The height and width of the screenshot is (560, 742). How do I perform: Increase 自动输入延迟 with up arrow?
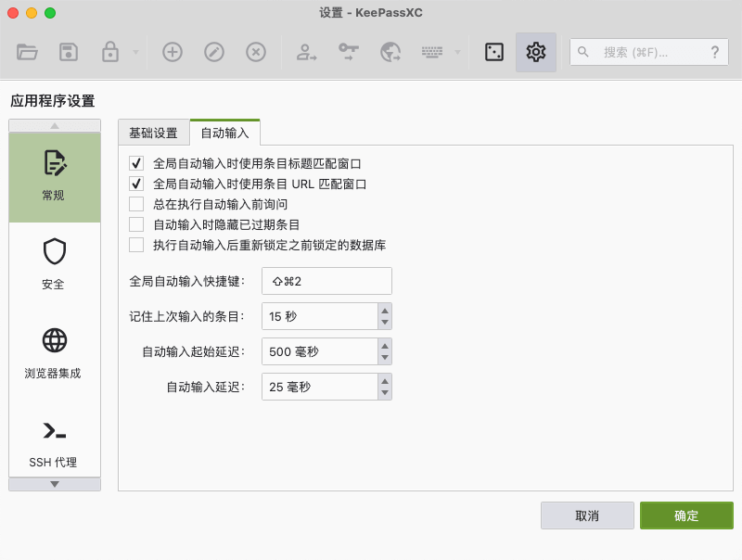[385, 381]
